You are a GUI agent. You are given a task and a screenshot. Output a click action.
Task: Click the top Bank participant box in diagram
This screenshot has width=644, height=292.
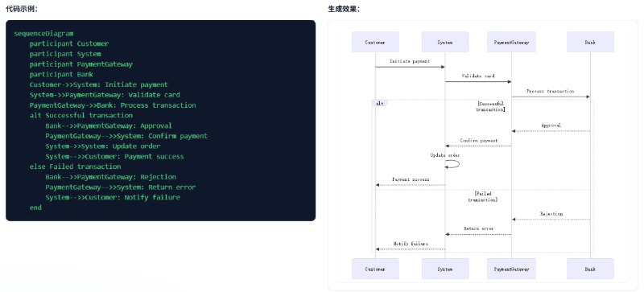[590, 42]
